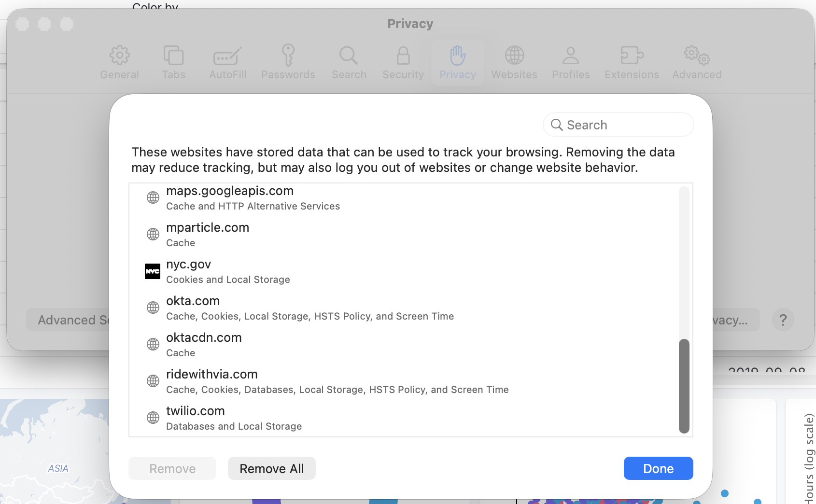The height and width of the screenshot is (504, 816).
Task: Select the ridewithvia.com row
Action: coord(404,381)
